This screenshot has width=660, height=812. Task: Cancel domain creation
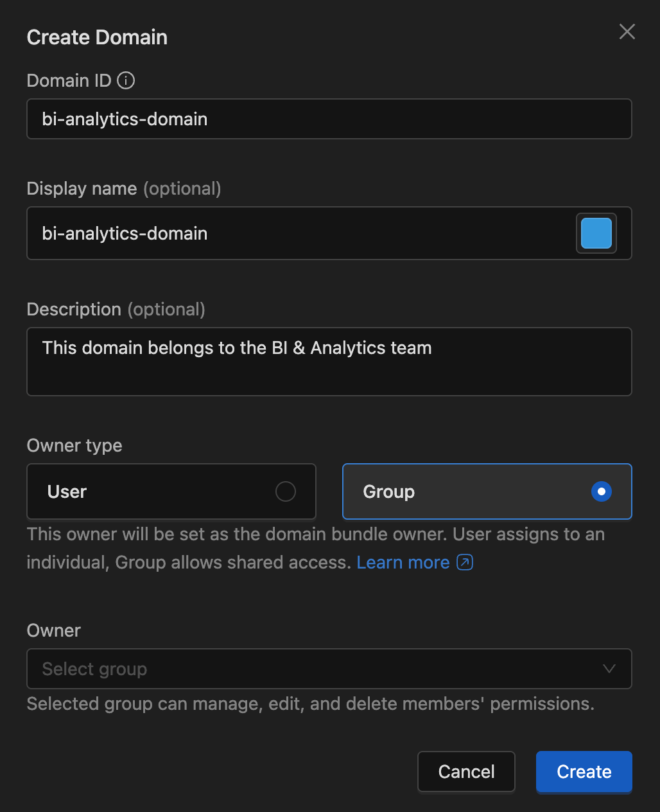466,772
